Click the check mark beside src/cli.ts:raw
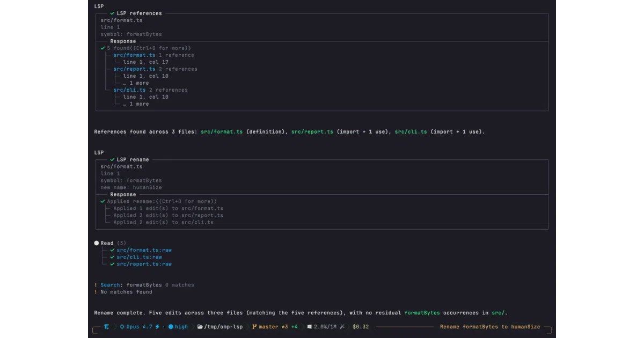This screenshot has height=338, width=644. click(x=113, y=257)
